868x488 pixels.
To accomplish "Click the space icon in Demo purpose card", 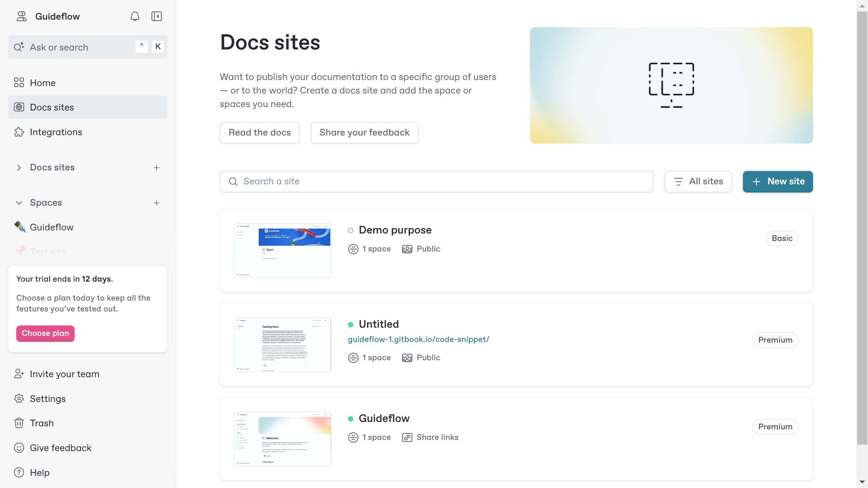I will coord(353,249).
